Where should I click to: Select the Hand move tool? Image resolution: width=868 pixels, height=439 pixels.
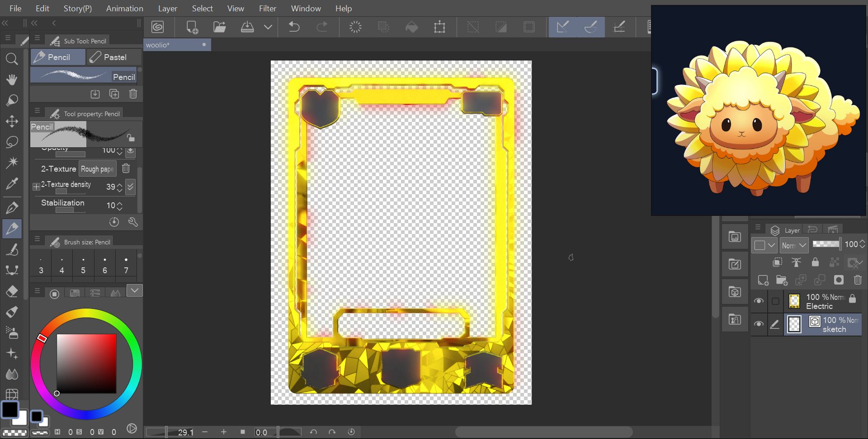click(12, 80)
